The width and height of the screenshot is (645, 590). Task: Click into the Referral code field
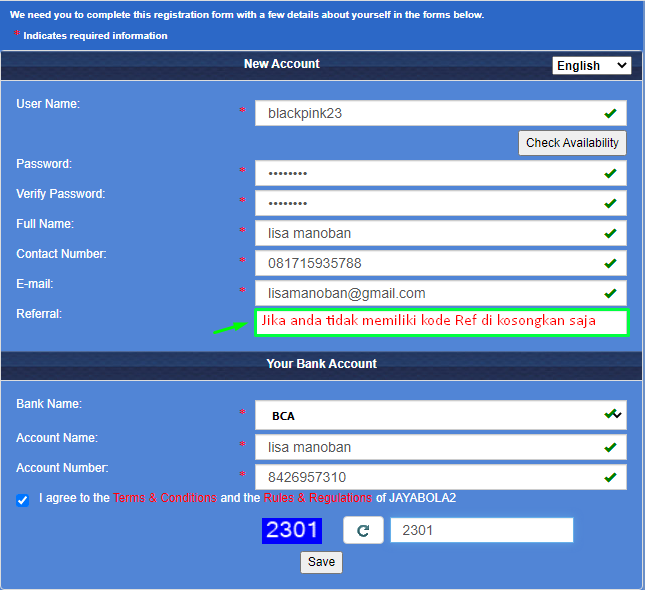[x=441, y=323]
